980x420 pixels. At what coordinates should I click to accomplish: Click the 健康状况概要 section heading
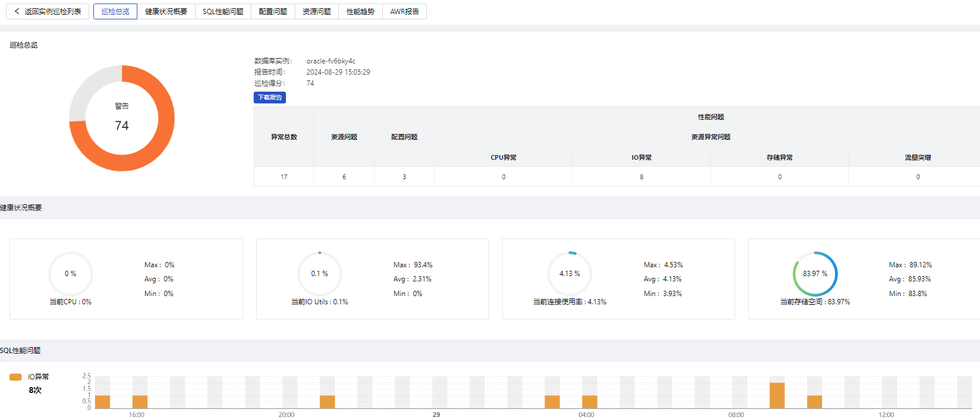(x=21, y=208)
